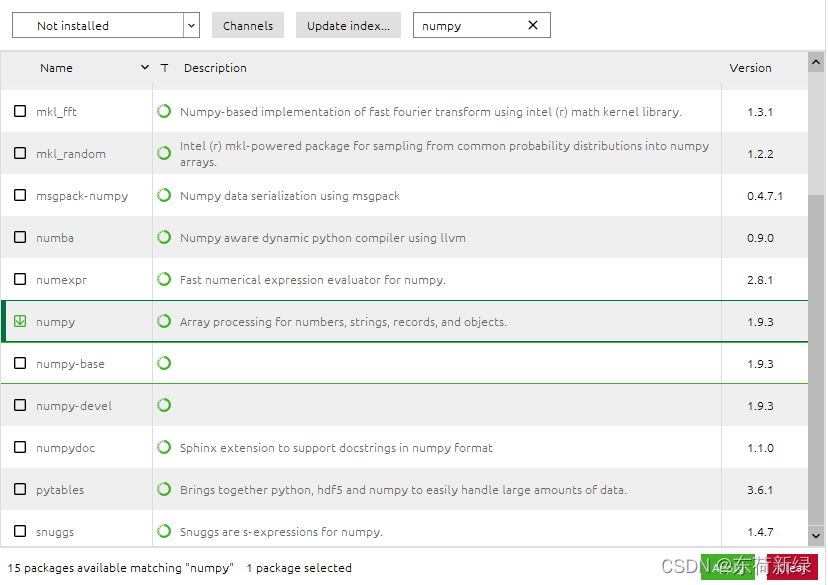This screenshot has height=585, width=828.
Task: Select the numpy package name
Action: (x=55, y=322)
